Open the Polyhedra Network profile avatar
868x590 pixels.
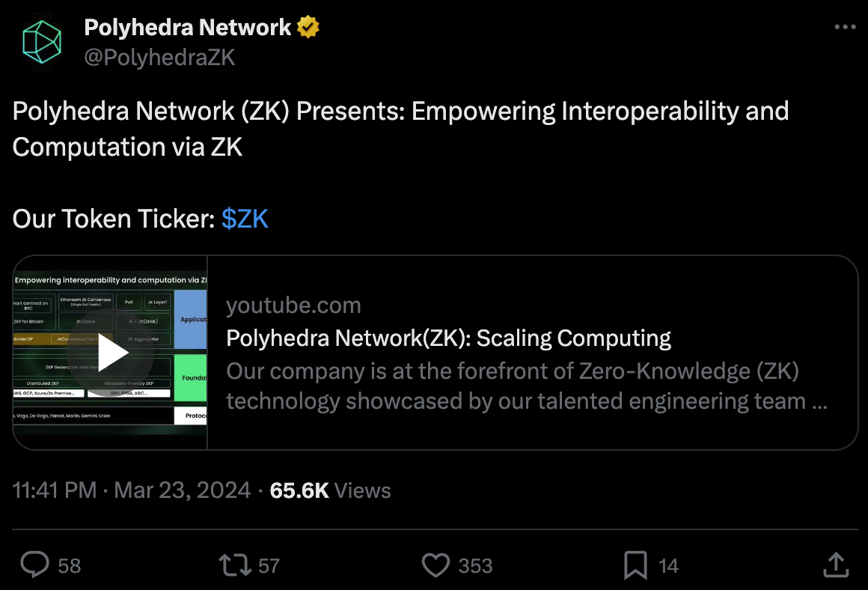pyautogui.click(x=42, y=41)
